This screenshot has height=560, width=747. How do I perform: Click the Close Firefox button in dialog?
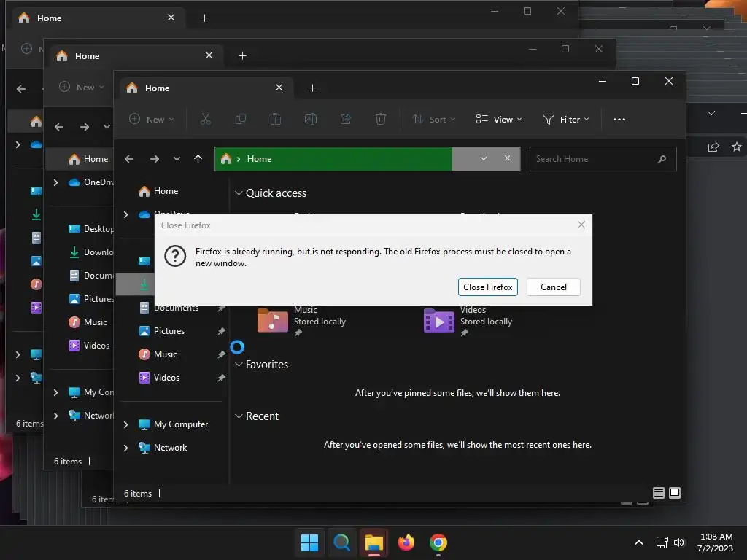[x=487, y=287]
